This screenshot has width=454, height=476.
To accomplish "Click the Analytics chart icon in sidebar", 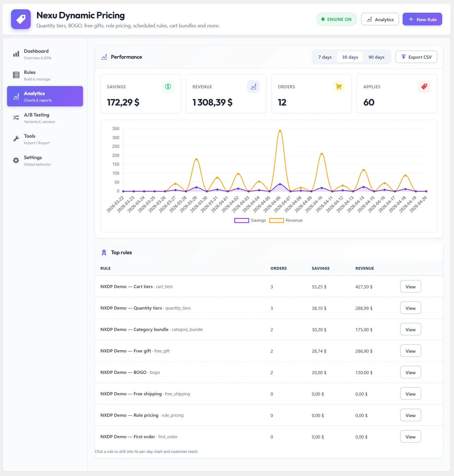I will (x=16, y=96).
